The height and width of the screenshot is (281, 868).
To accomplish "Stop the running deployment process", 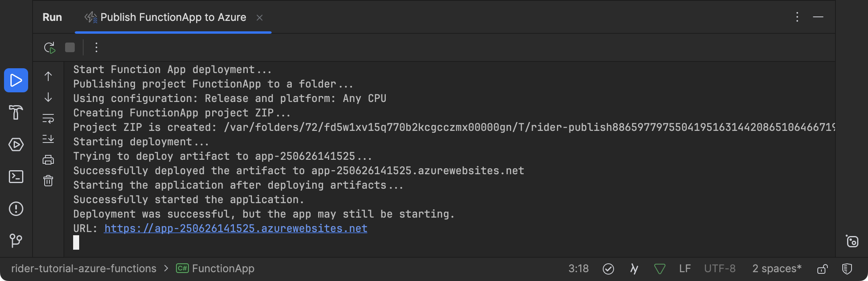I will coord(70,47).
